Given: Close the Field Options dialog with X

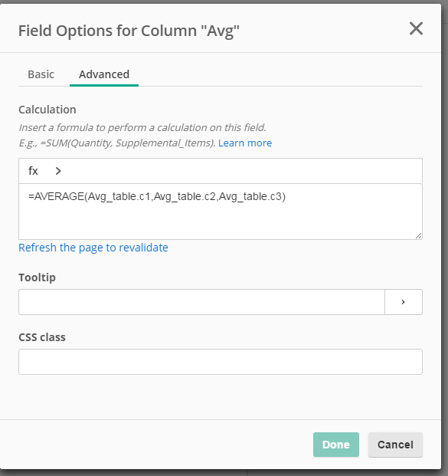Looking at the screenshot, I should pyautogui.click(x=416, y=28).
